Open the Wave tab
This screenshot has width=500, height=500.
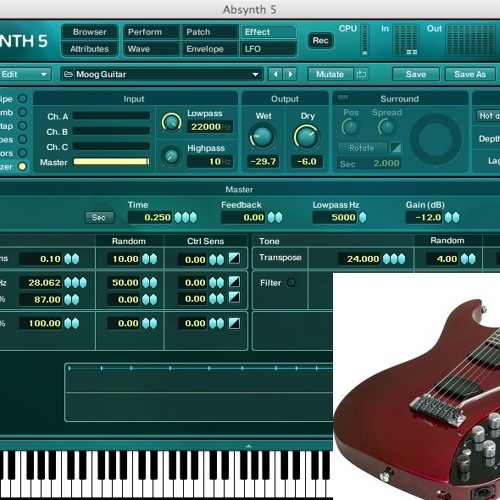[151, 49]
